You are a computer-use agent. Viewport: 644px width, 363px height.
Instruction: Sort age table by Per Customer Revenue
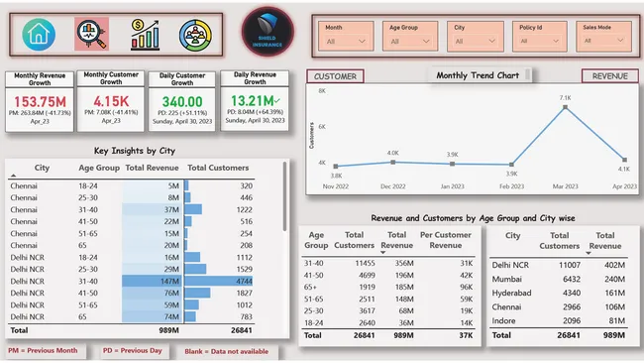(x=446, y=240)
